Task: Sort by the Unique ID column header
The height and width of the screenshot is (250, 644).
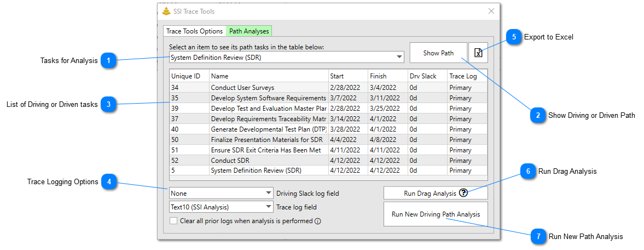Action: [x=189, y=76]
